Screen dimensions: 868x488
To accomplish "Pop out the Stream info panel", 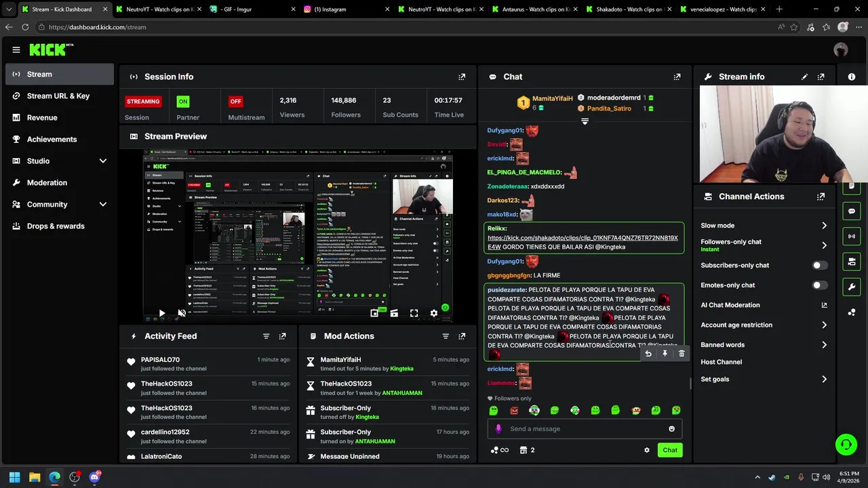I will tap(821, 77).
